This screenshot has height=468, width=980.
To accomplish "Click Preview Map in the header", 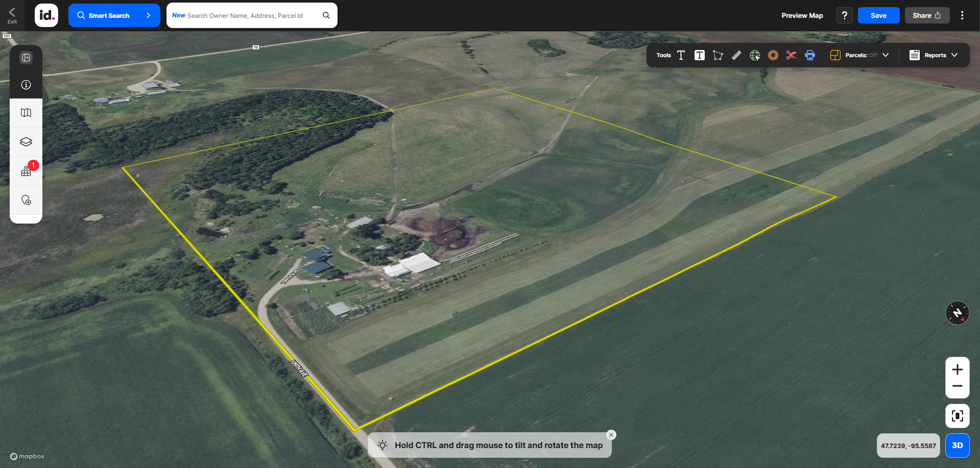I will [x=802, y=15].
